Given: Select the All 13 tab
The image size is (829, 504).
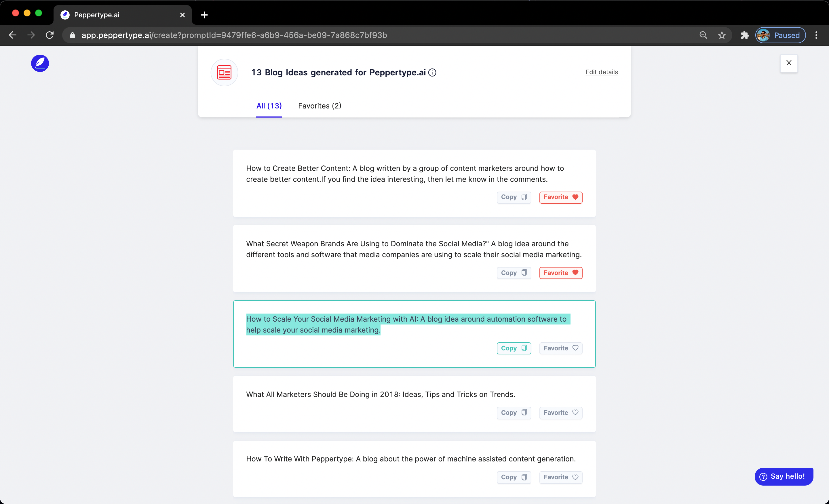Looking at the screenshot, I should (269, 106).
